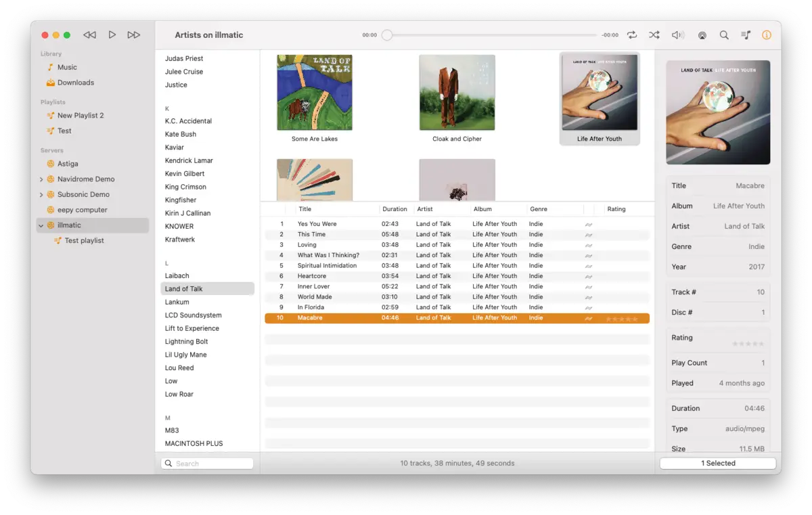The image size is (812, 515).
Task: Toggle repeat mode
Action: [x=632, y=35]
